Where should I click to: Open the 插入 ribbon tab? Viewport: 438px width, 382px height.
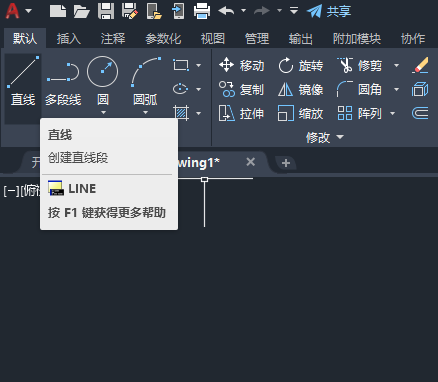click(69, 39)
